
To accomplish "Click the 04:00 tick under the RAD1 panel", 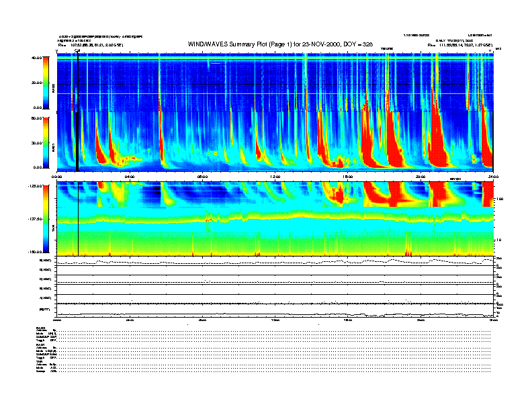I will pos(130,177).
